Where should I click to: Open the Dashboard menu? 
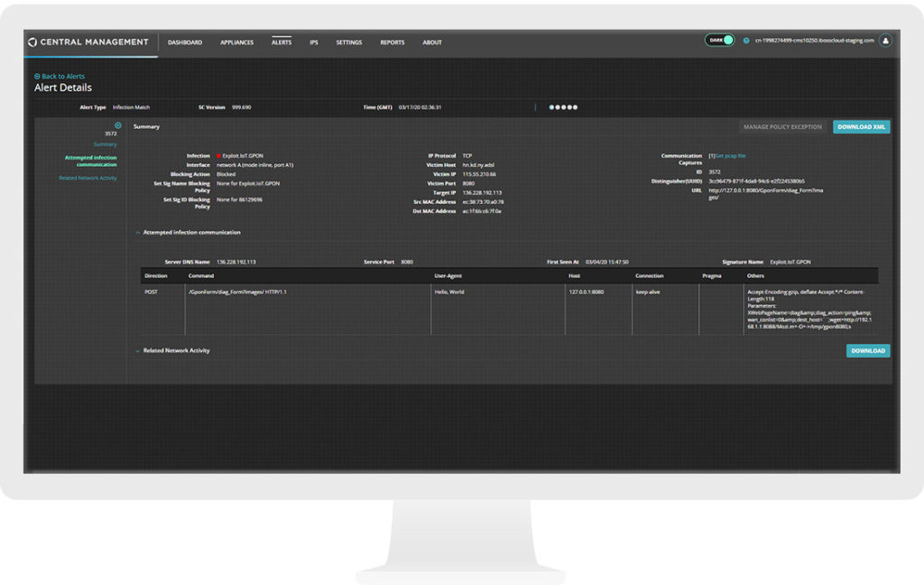(x=185, y=42)
